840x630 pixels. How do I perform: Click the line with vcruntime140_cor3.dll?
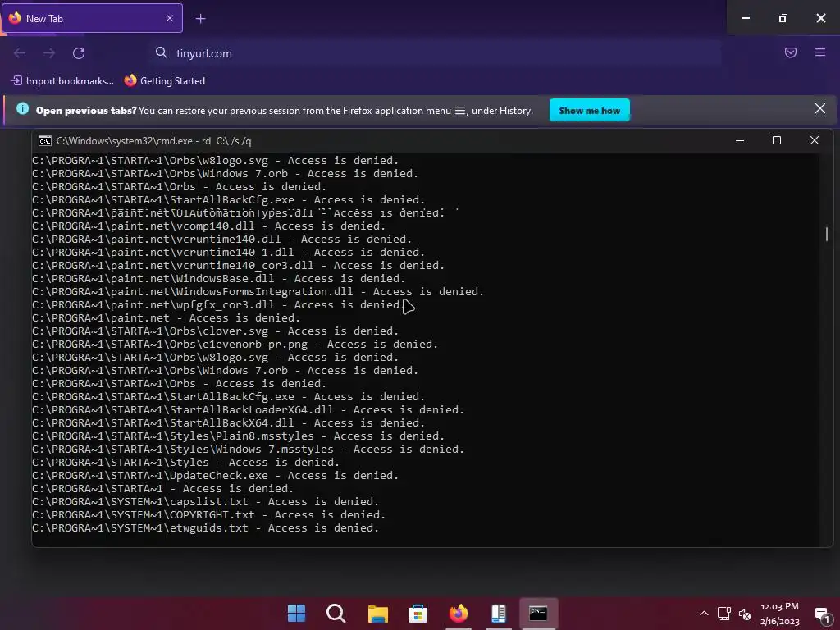pos(238,266)
